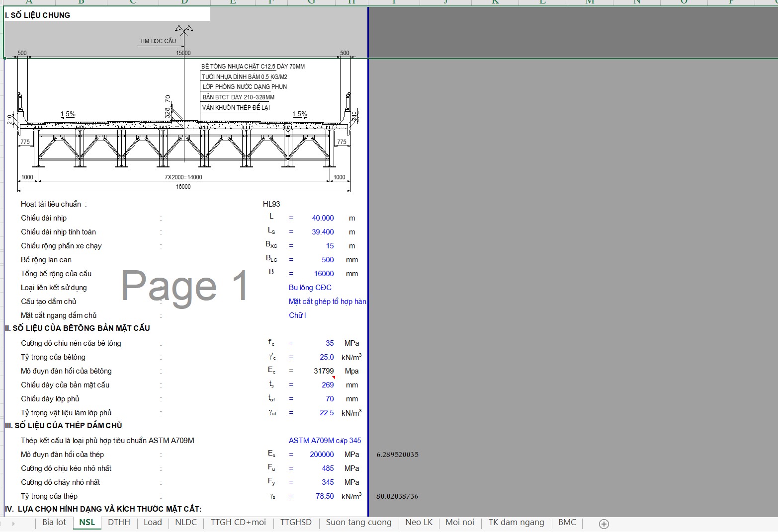Click the sheet tab scroll right arrow
This screenshot has height=532, width=778.
click(x=13, y=524)
